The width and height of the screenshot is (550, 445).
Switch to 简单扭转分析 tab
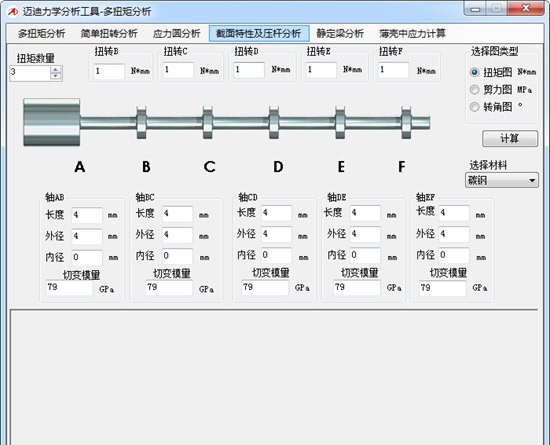(109, 34)
